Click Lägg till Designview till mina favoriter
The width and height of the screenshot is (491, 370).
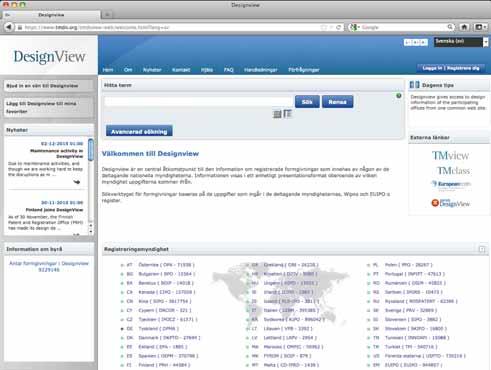click(49, 107)
